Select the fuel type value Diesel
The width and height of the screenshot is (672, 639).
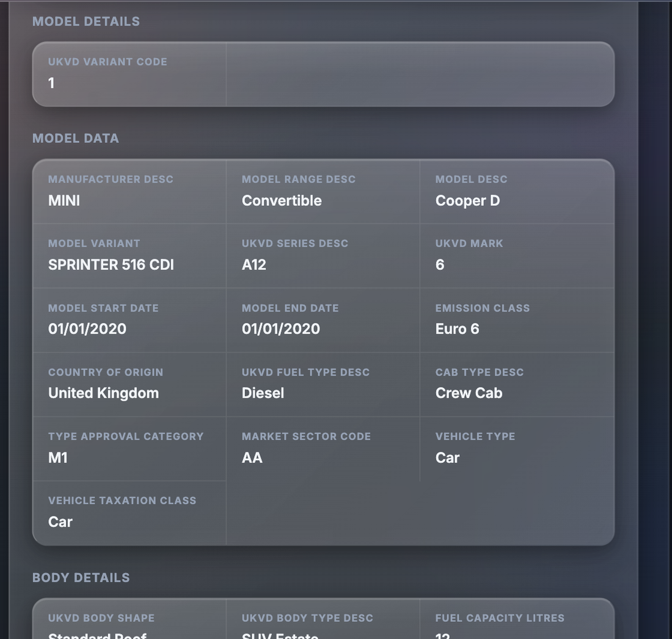click(x=263, y=393)
